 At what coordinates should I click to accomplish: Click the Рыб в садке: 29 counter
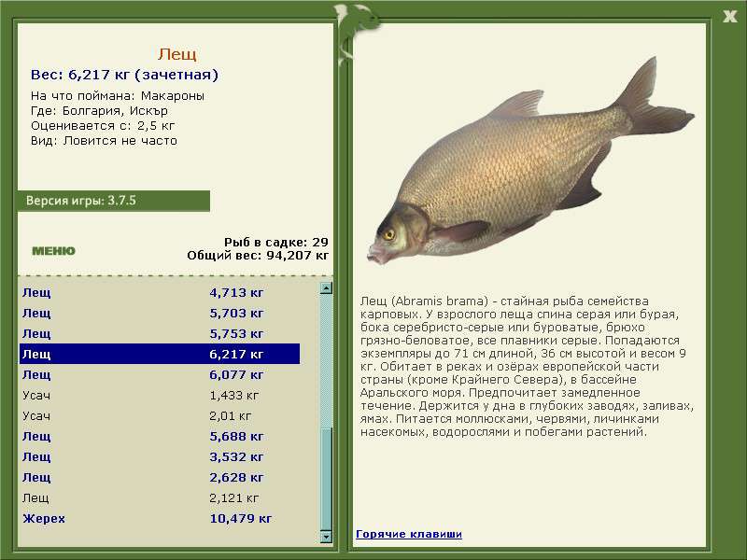pos(276,242)
